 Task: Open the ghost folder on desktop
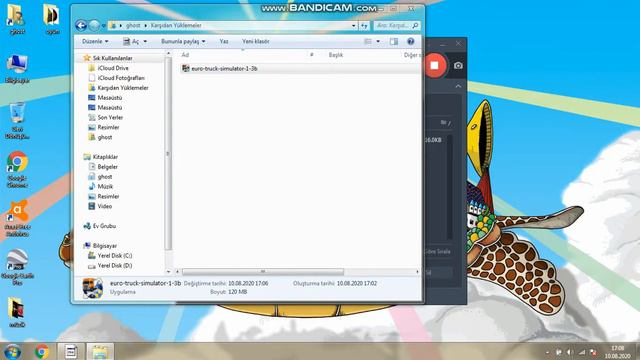tap(17, 19)
